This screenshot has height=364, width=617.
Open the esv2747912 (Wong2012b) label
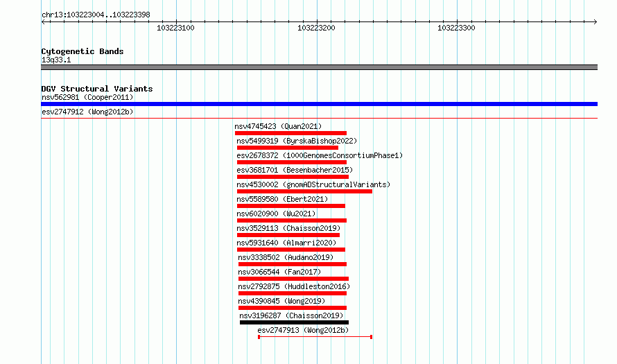[87, 112]
